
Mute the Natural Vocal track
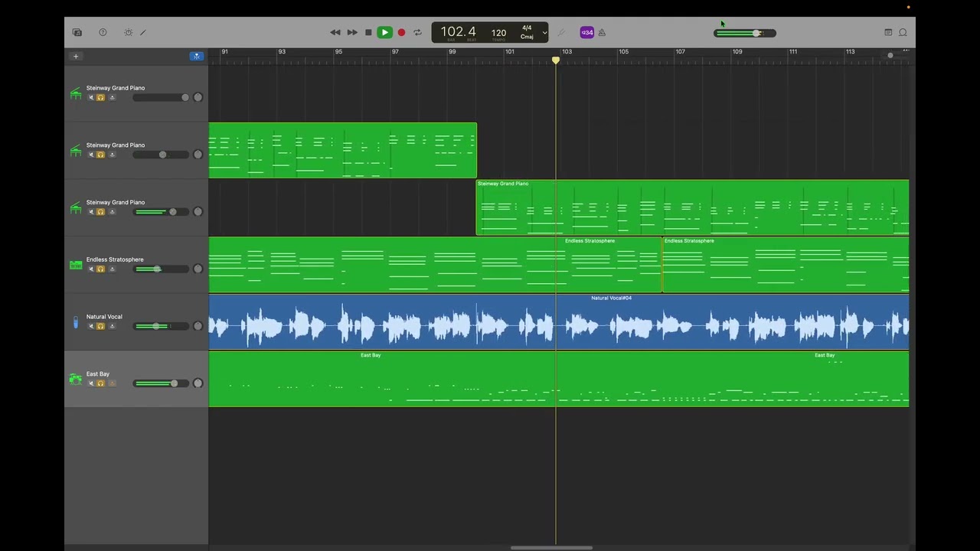pos(91,326)
